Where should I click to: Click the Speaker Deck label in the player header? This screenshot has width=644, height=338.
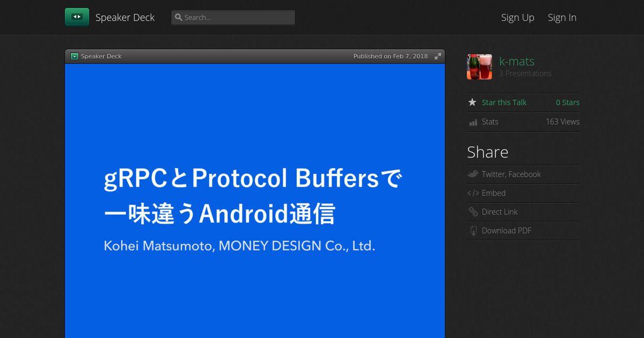(x=101, y=56)
